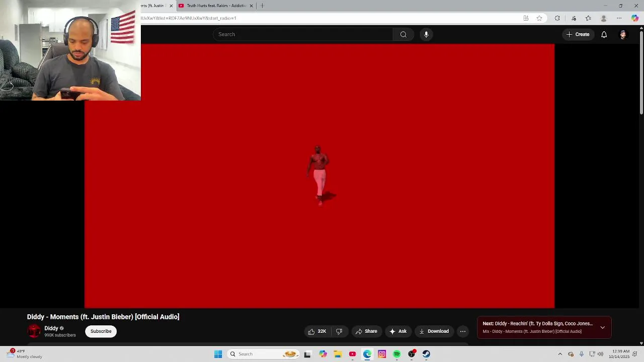
Task: Open volume control in system tray
Action: pyautogui.click(x=600, y=354)
